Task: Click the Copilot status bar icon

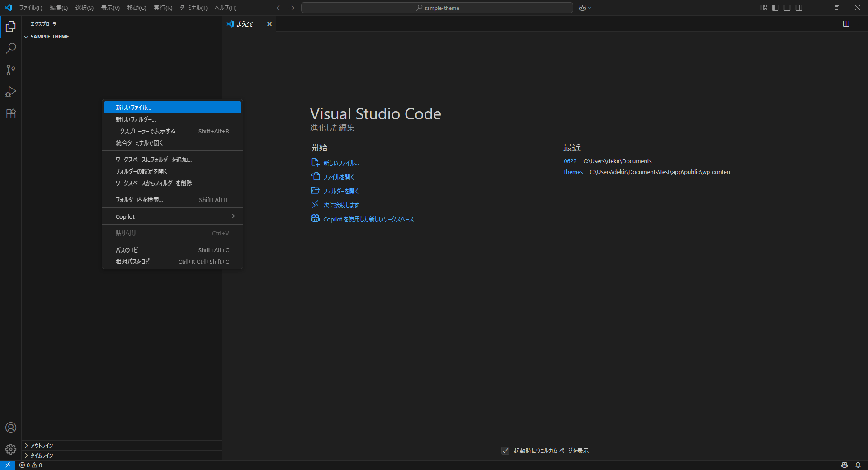Action: (x=844, y=465)
